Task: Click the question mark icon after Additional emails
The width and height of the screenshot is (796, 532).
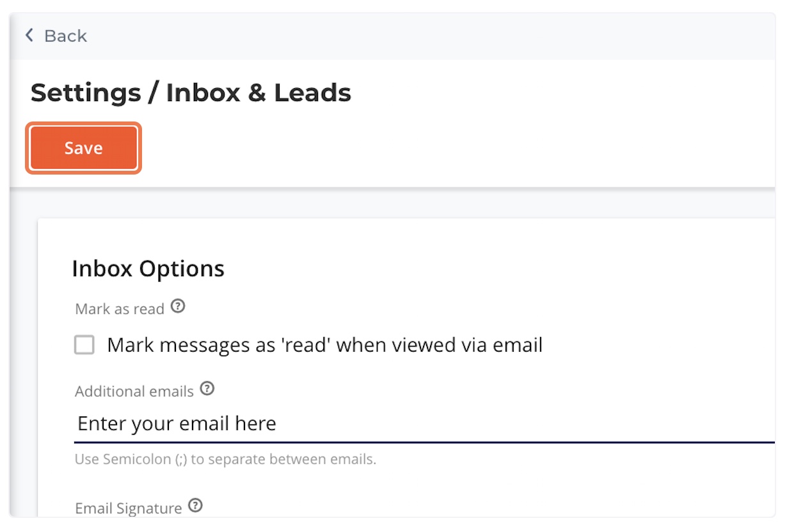Action: pos(207,389)
